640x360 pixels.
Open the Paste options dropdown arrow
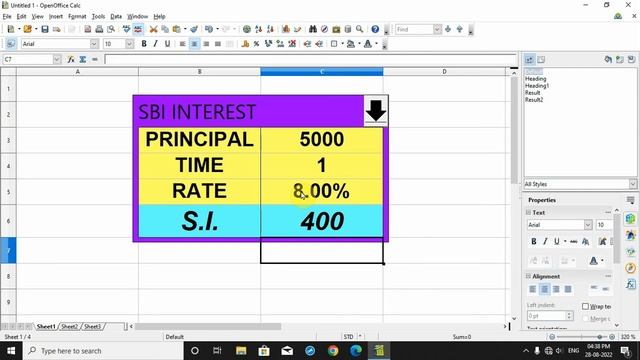coord(185,29)
